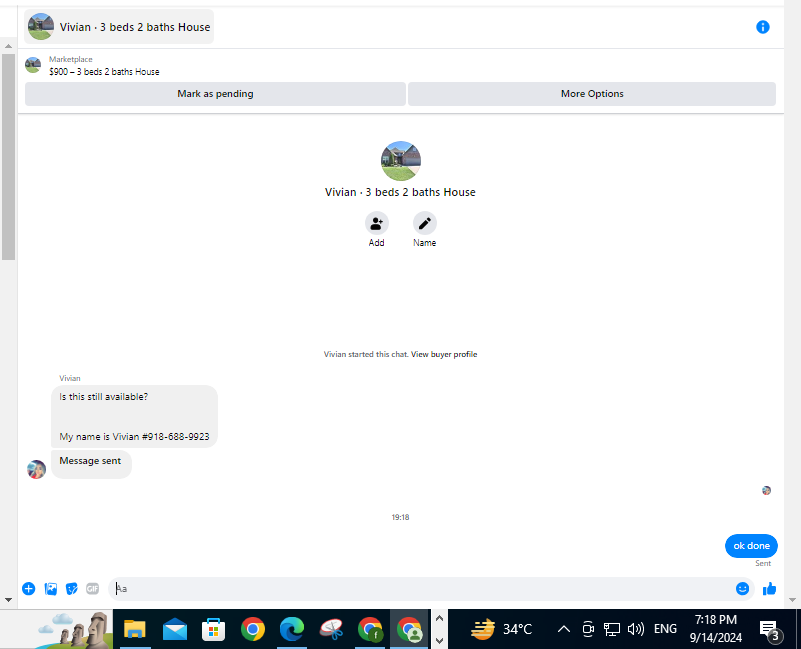Launch Microsoft Store from taskbar
Image resolution: width=801 pixels, height=649 pixels.
[x=214, y=629]
